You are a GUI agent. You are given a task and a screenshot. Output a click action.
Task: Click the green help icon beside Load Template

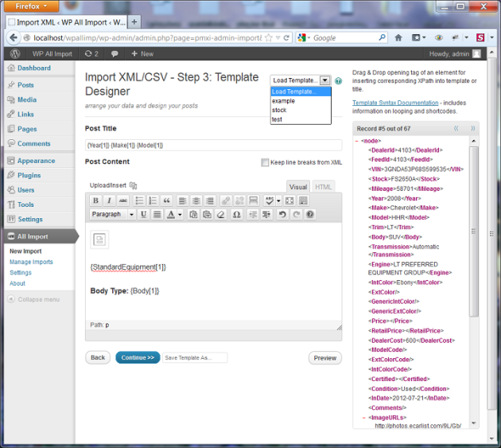tap(338, 81)
